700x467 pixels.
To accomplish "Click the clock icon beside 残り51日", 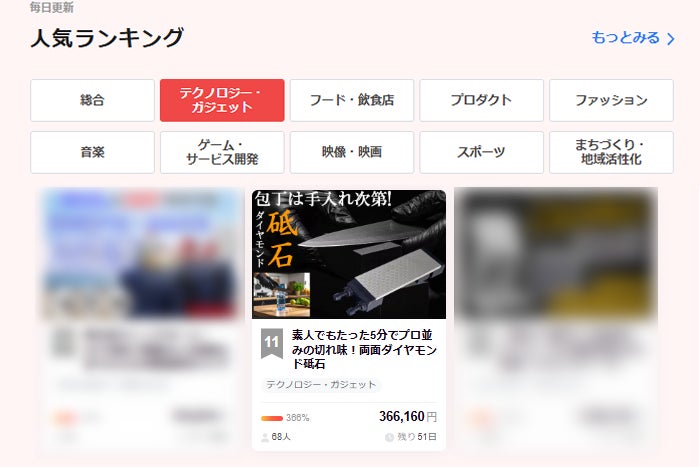I will [389, 437].
